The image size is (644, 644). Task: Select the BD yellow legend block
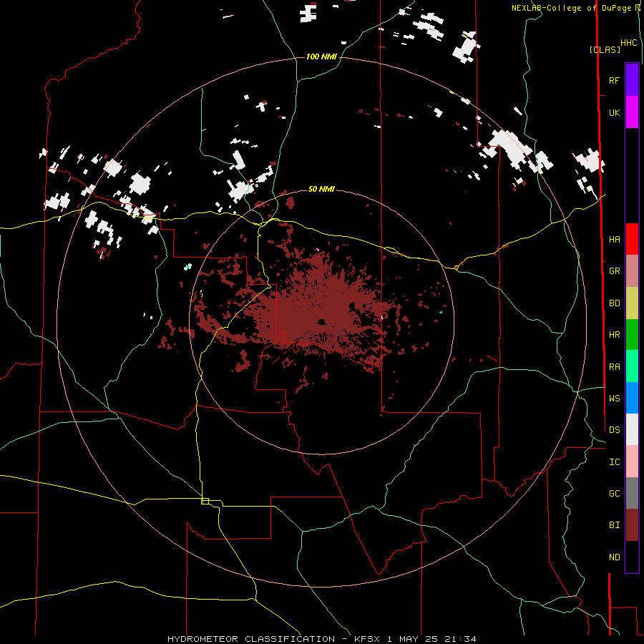point(632,303)
